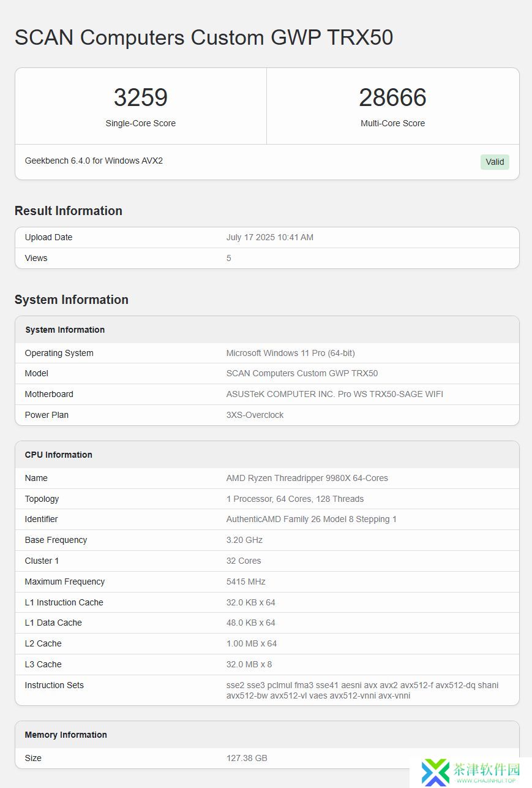Screen dimensions: 532x788
Task: Click 'AMD Ryzen Threadripper 9980X 64-Cores' value
Action: coord(307,478)
